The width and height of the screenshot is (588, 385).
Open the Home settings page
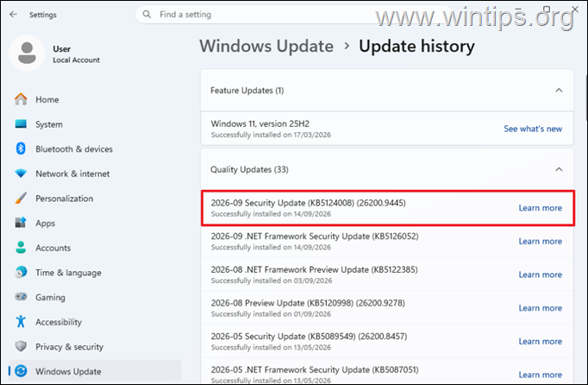point(95,99)
